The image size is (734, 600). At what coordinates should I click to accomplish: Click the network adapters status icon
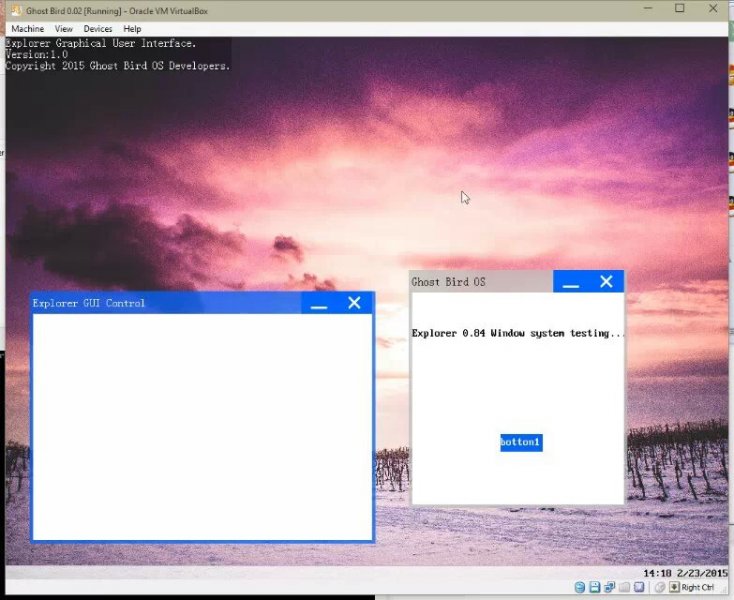(609, 587)
